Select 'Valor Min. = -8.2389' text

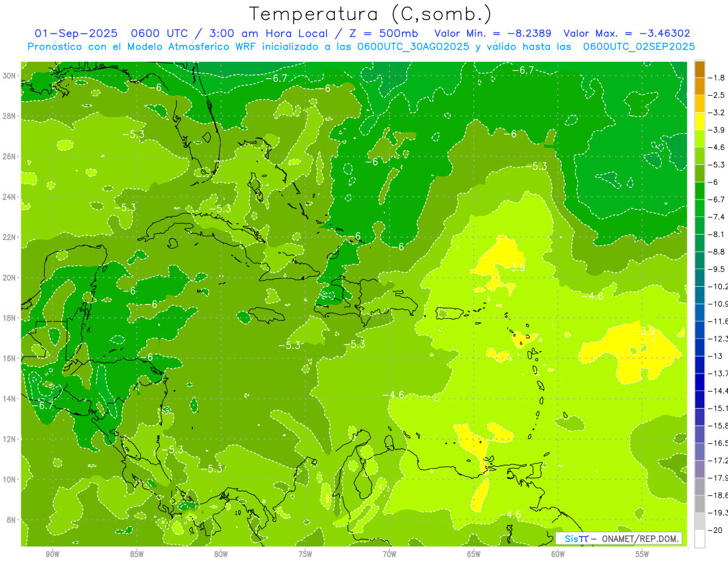click(493, 33)
